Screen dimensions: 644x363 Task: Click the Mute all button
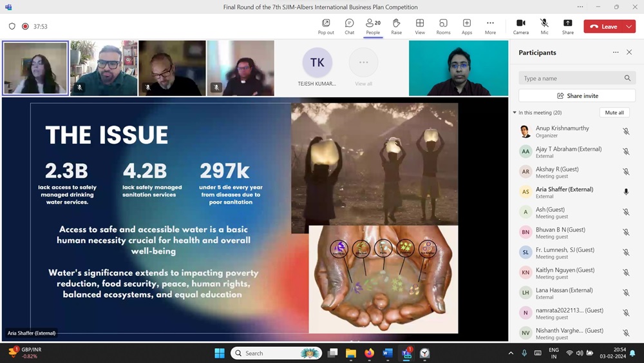point(614,113)
